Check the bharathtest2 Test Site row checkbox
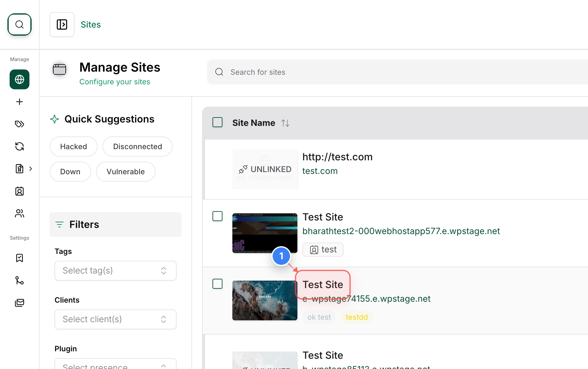588x369 pixels. coord(217,216)
